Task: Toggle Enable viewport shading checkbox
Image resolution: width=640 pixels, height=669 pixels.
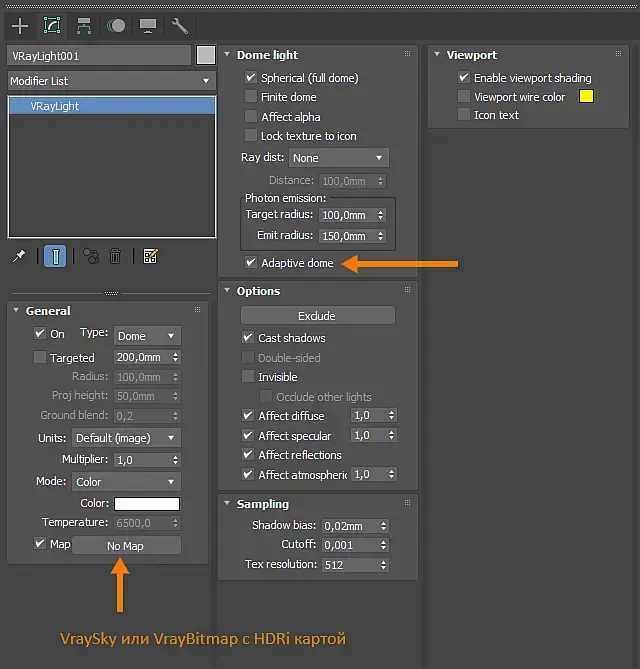Action: pyautogui.click(x=464, y=77)
